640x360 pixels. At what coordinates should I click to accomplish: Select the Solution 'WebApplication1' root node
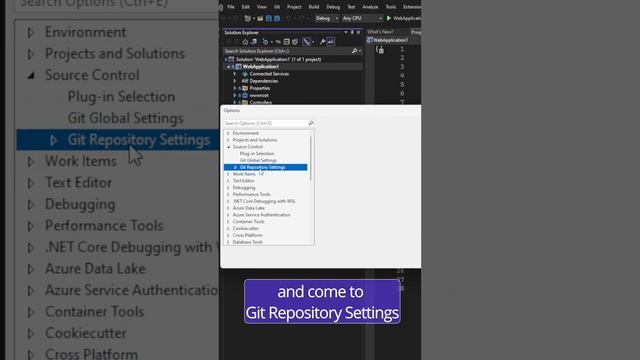[278, 60]
